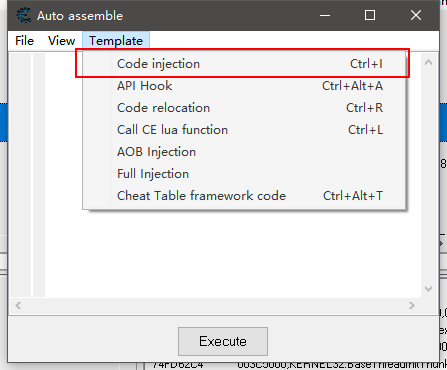
Task: Open the File menu
Action: coord(24,41)
